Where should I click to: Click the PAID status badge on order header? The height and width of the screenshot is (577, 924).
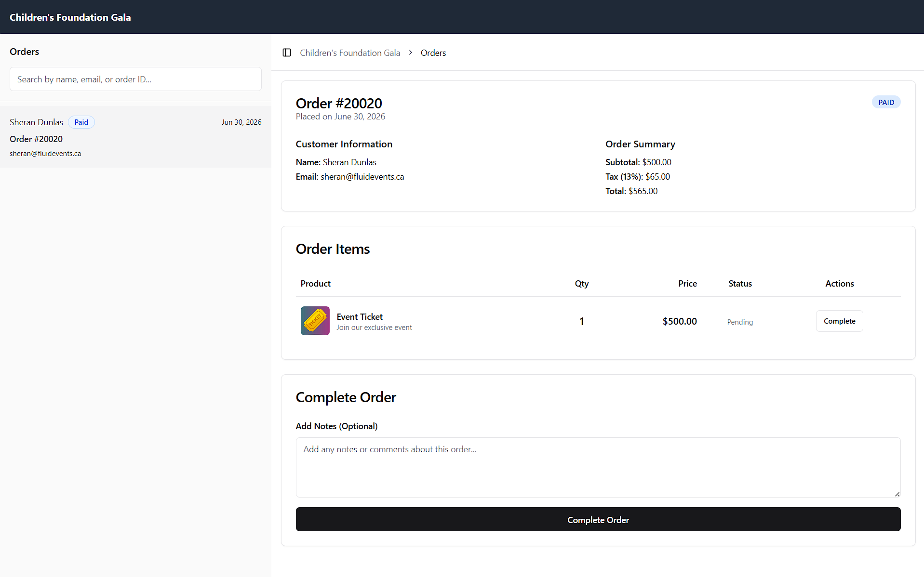(x=886, y=102)
